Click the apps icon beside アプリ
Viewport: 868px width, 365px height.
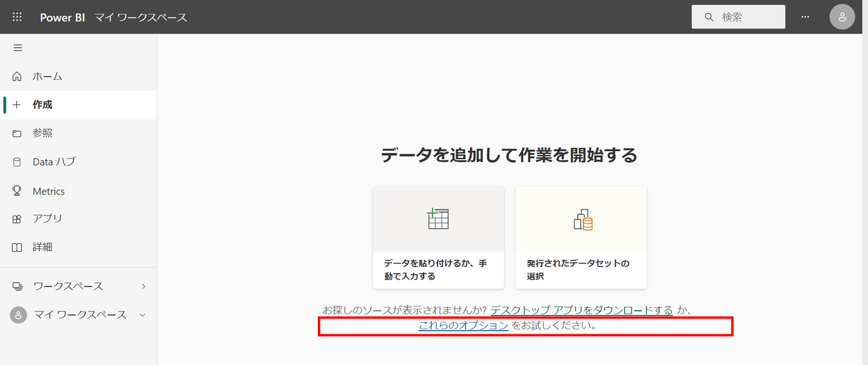click(17, 218)
